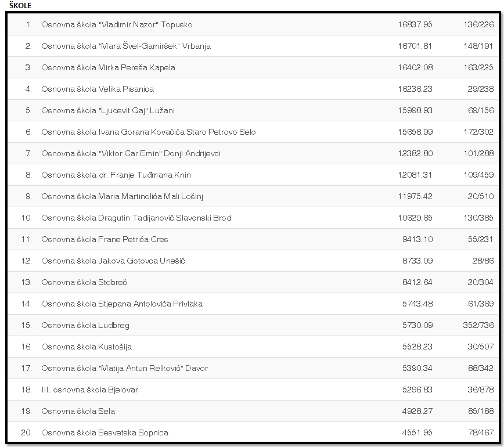Select Osnovna škola Stjepana Antolovića Privlaka

click(x=122, y=304)
